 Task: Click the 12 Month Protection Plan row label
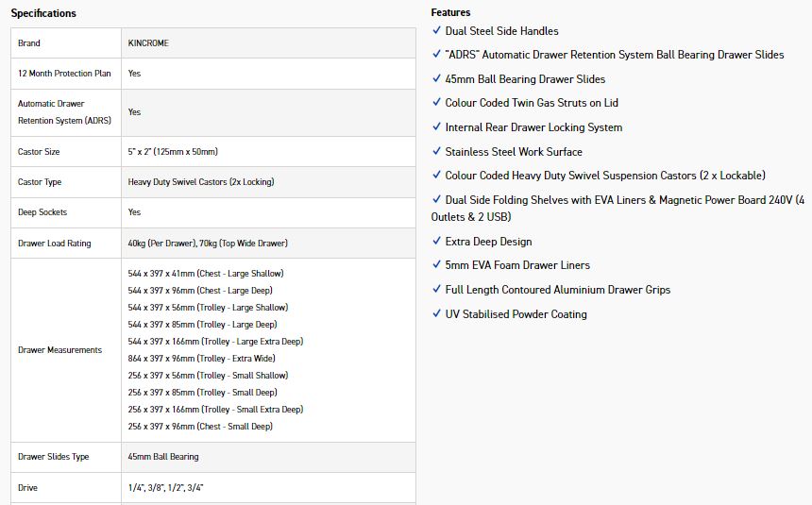pyautogui.click(x=64, y=74)
